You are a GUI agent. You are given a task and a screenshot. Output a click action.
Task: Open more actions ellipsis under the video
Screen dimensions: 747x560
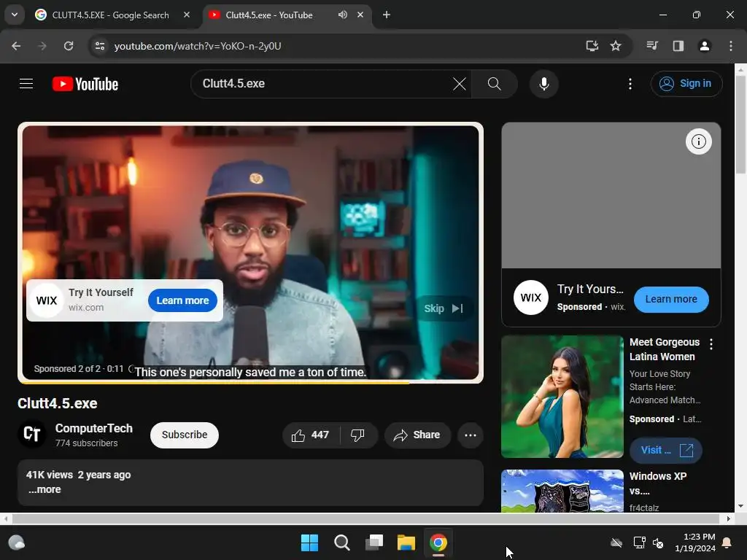point(471,435)
